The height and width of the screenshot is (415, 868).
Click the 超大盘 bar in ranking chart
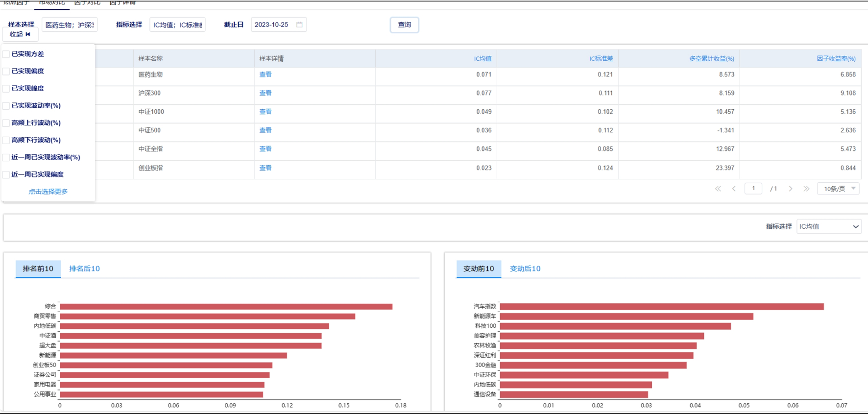click(x=191, y=346)
